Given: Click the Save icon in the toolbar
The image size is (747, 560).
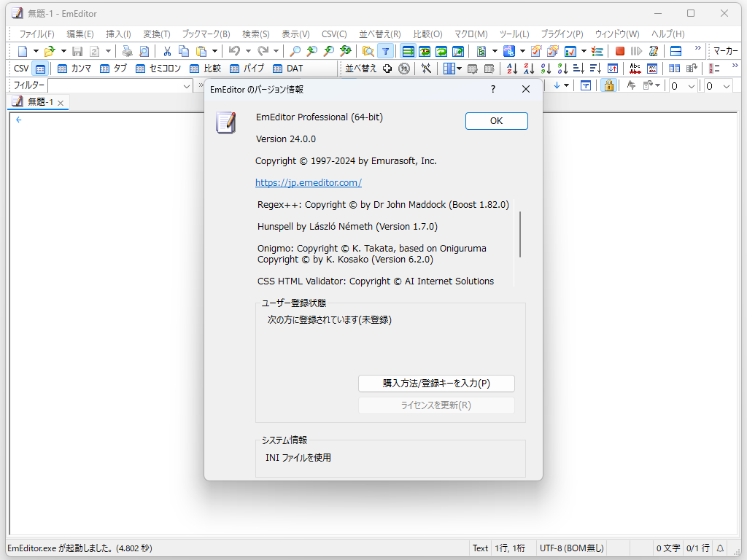Looking at the screenshot, I should [77, 51].
